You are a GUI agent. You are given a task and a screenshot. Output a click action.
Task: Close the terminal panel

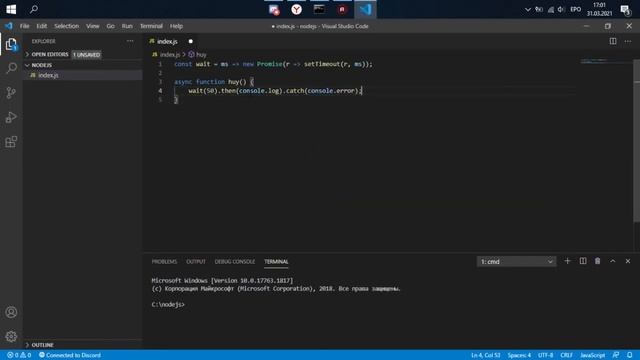(628, 261)
